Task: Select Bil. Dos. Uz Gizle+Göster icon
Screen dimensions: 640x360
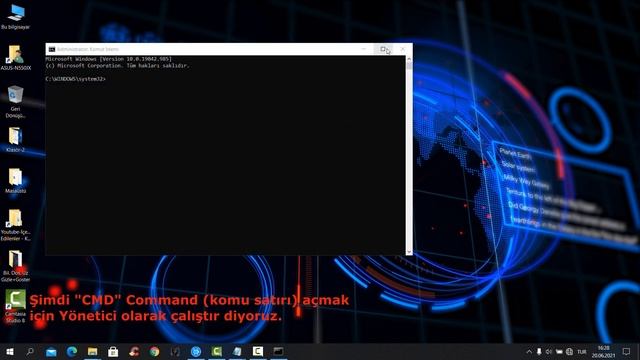Action: point(16,266)
